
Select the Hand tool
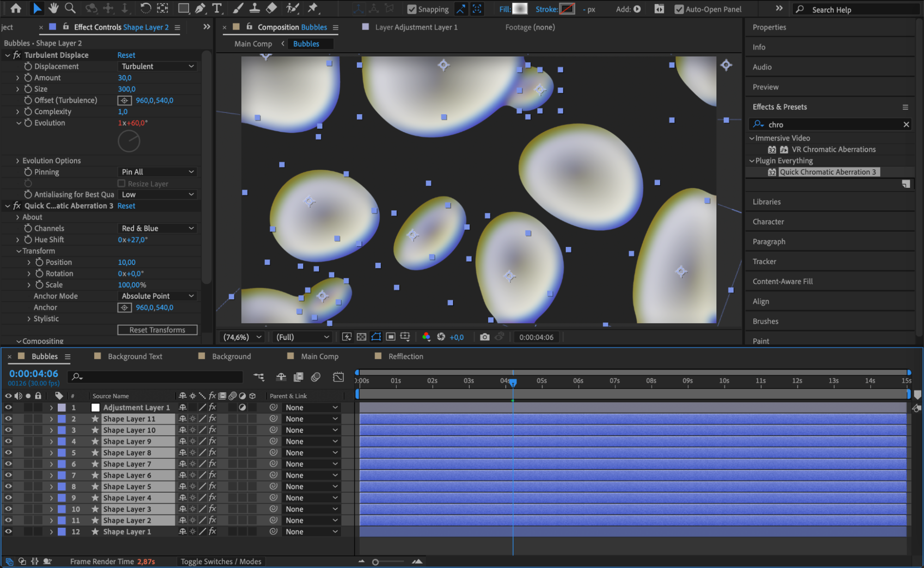[x=54, y=8]
